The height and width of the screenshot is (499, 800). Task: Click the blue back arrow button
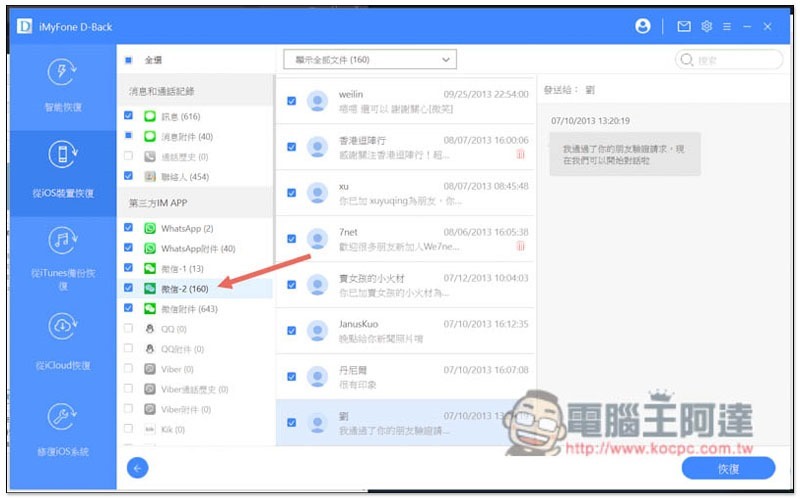137,467
